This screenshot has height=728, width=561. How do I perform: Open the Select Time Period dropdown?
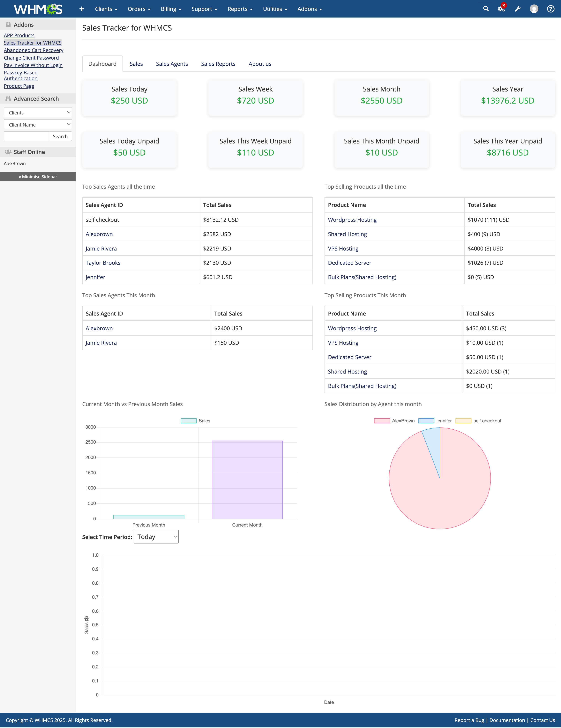[156, 537]
